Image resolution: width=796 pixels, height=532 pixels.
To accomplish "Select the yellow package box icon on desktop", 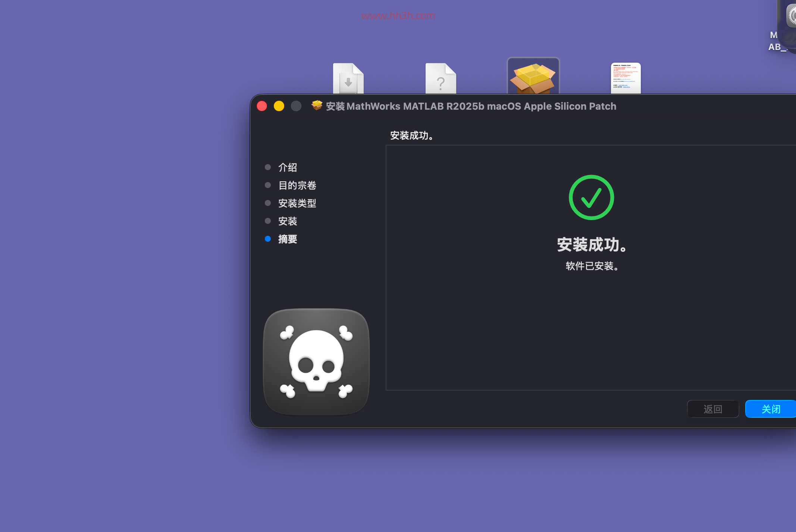I will tap(533, 76).
